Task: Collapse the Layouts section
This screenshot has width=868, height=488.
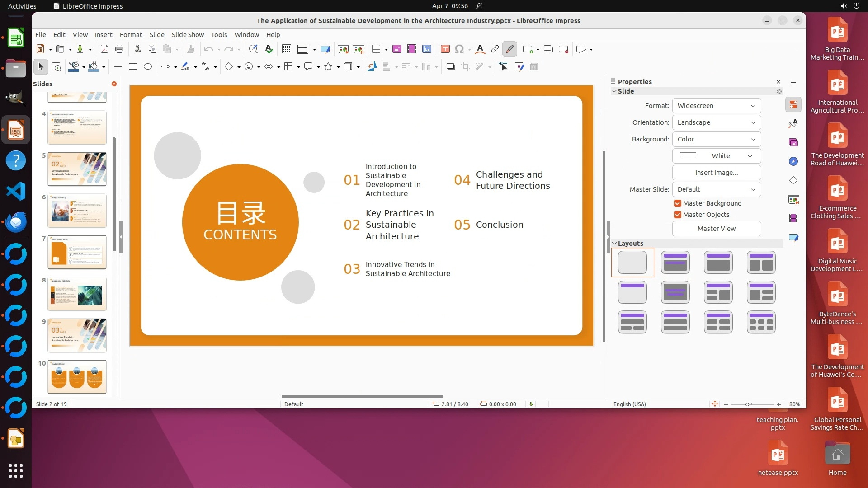Action: [x=614, y=244]
